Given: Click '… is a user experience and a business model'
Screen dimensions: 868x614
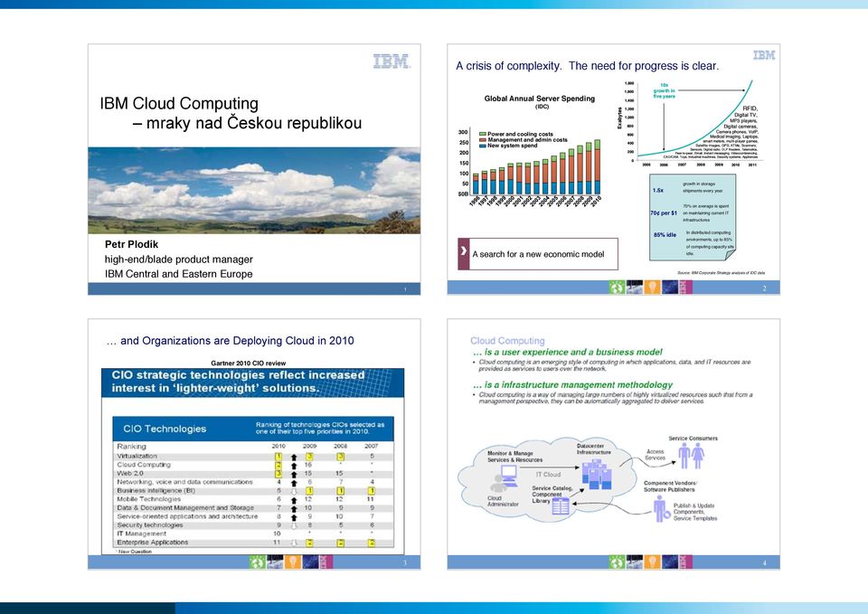Looking at the screenshot, I should coord(568,352).
